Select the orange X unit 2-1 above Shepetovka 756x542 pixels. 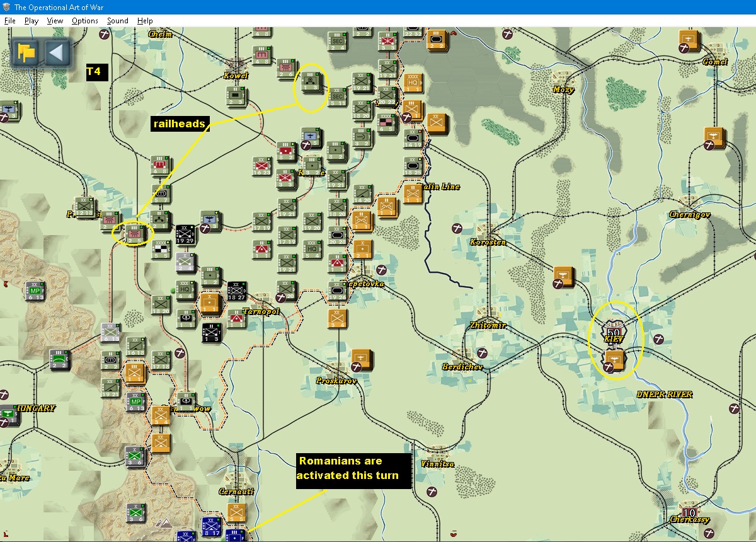pos(362,250)
